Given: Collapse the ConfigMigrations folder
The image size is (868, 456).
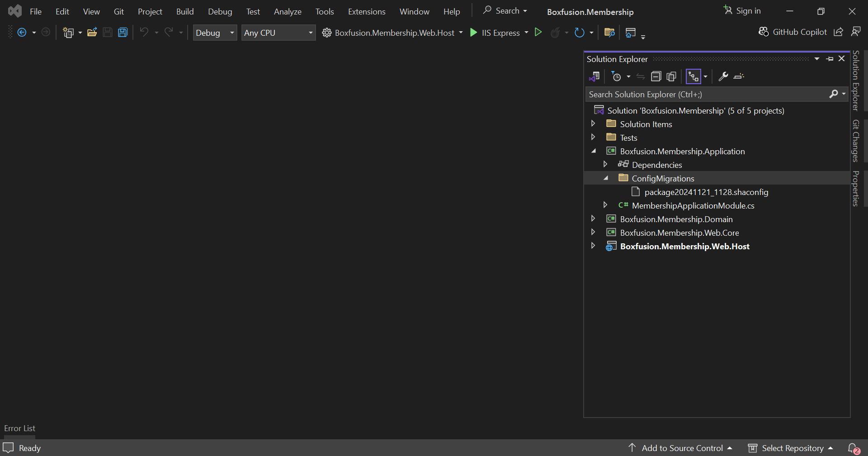Looking at the screenshot, I should pyautogui.click(x=606, y=178).
